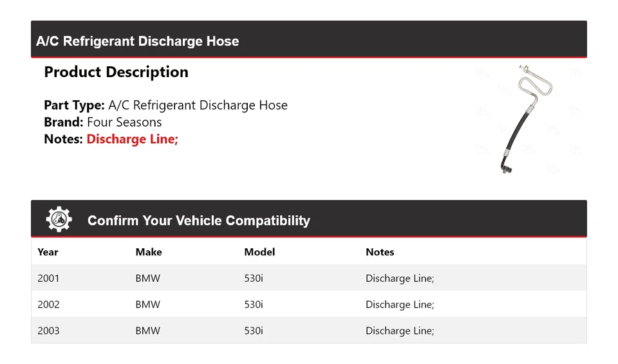The width and height of the screenshot is (618, 364).
Task: Click the Notes column header in table
Action: 380,252
